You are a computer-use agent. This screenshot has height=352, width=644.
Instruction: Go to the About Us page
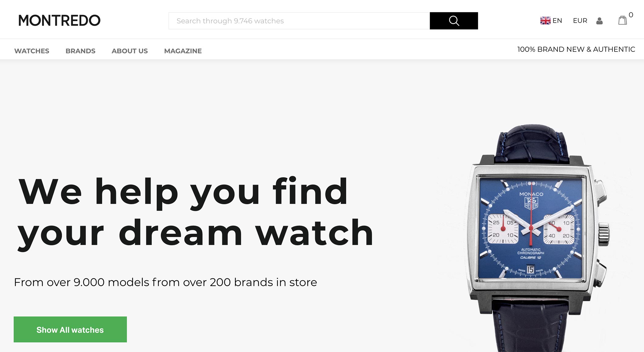(130, 51)
